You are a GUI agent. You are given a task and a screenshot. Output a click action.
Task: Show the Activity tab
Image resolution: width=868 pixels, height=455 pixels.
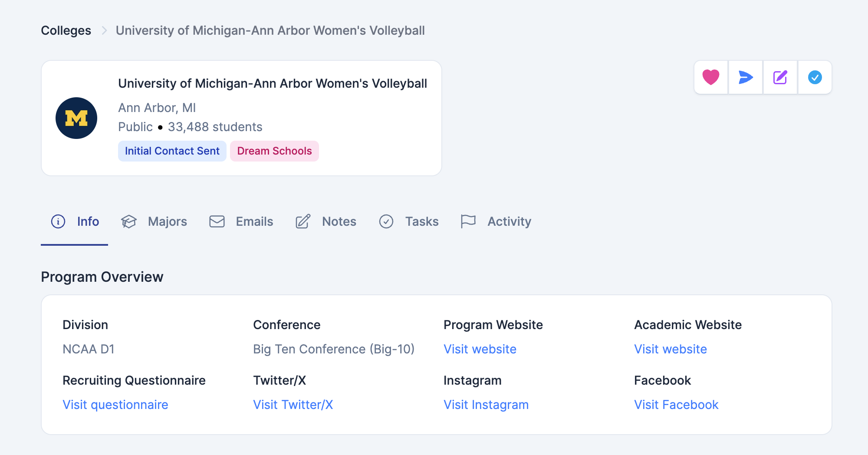[496, 221]
